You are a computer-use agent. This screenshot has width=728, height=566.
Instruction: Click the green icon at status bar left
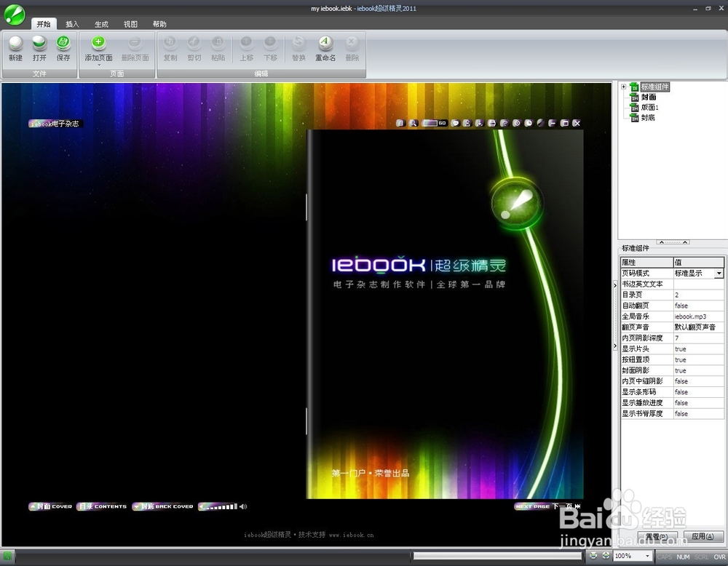click(x=7, y=556)
